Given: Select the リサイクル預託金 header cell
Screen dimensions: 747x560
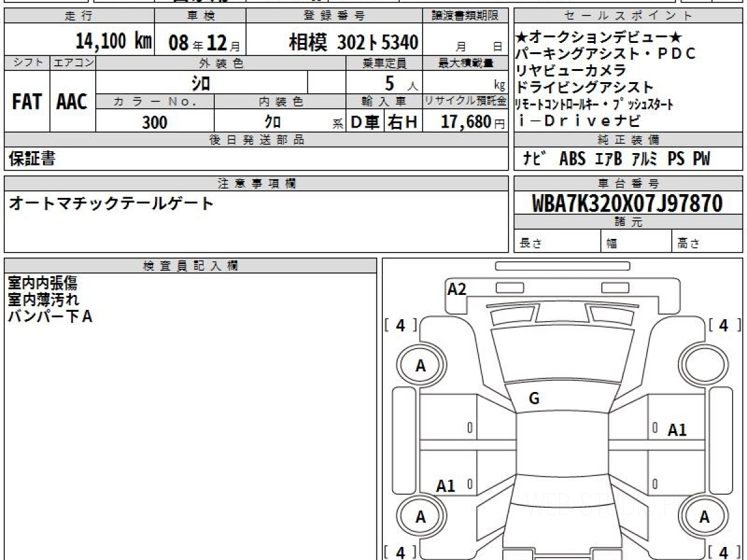Looking at the screenshot, I should [x=466, y=101].
